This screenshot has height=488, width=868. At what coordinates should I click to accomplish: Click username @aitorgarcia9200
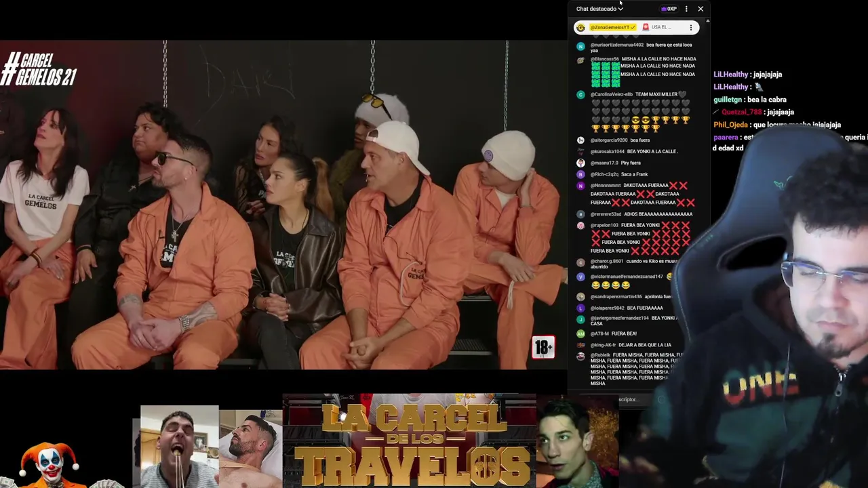[608, 140]
